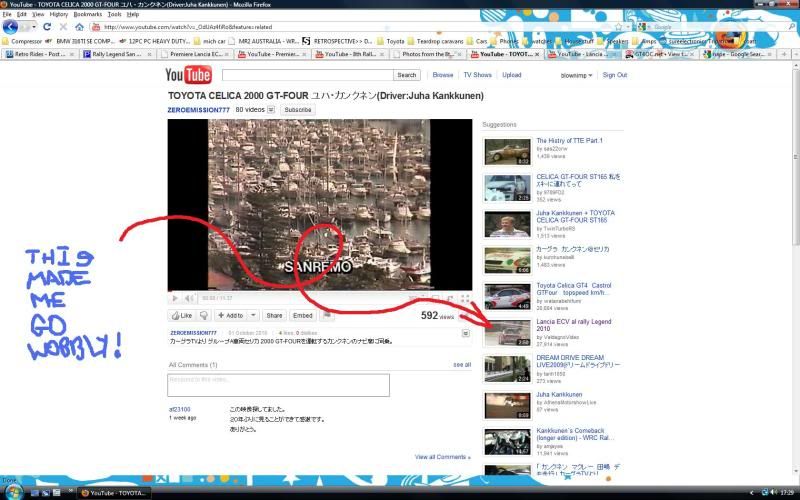Open the Embed code
Viewport: 800px width, 500px height.
[x=303, y=315]
